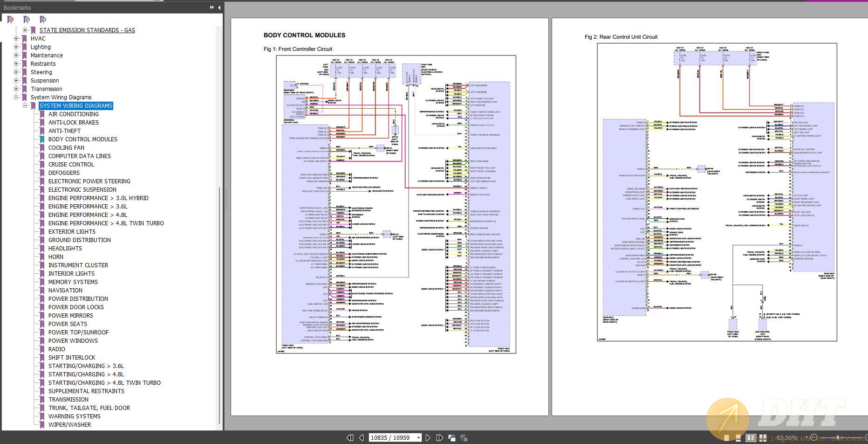Viewport: 868px width, 444px height.
Task: Collapse the SYSTEM WIRING DIAGRAMS child node
Action: 25,106
